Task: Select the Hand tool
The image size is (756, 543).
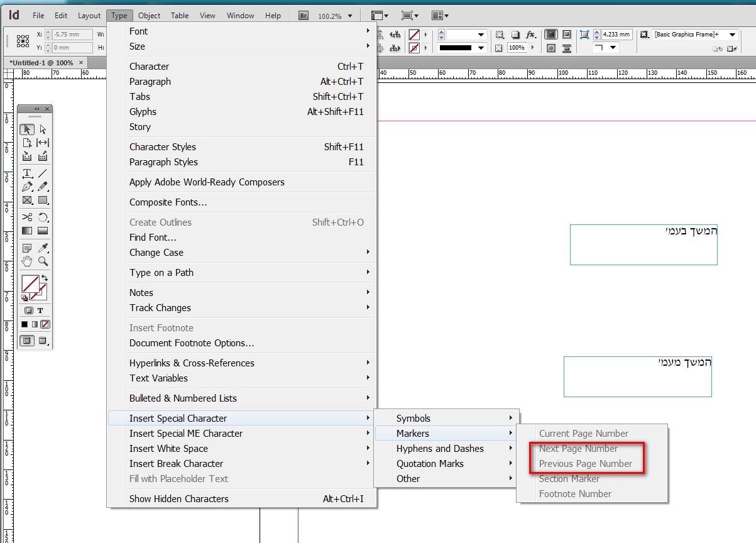Action: (27, 261)
